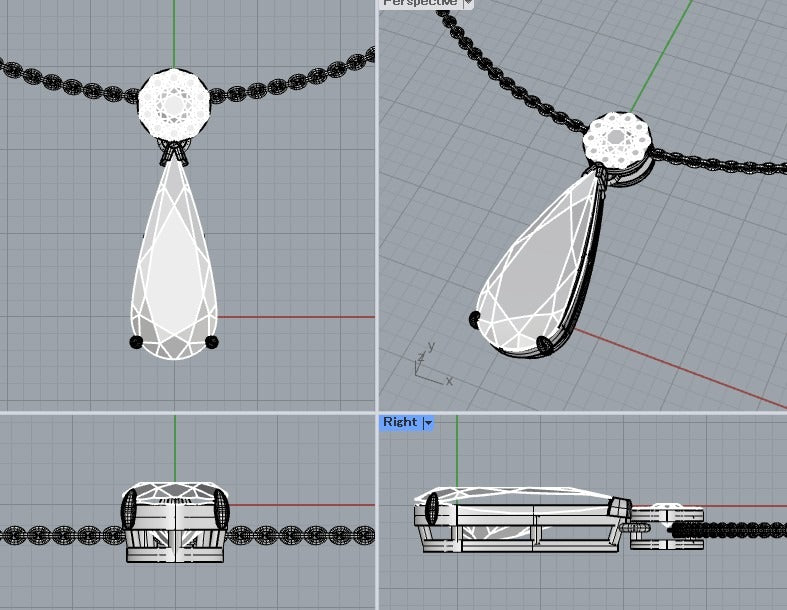Image resolution: width=787 pixels, height=610 pixels.
Task: Select the round diamond in the Perspective viewport
Action: 617,140
